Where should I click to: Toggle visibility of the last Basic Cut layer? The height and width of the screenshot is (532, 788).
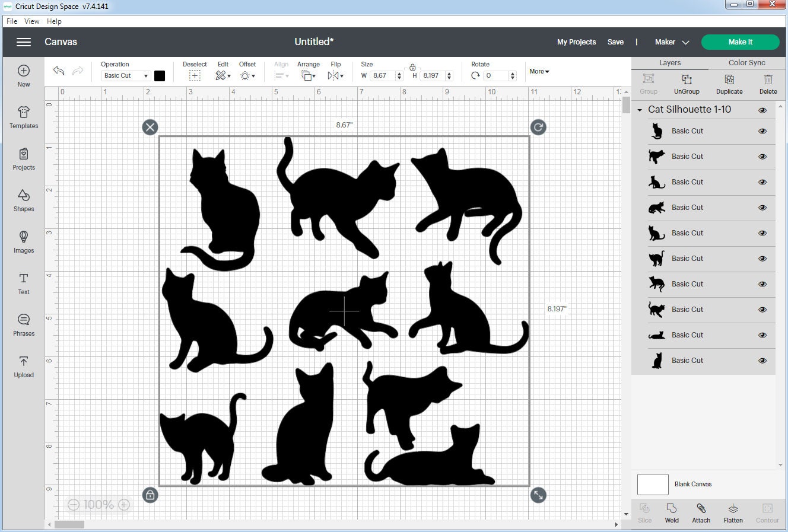point(762,360)
